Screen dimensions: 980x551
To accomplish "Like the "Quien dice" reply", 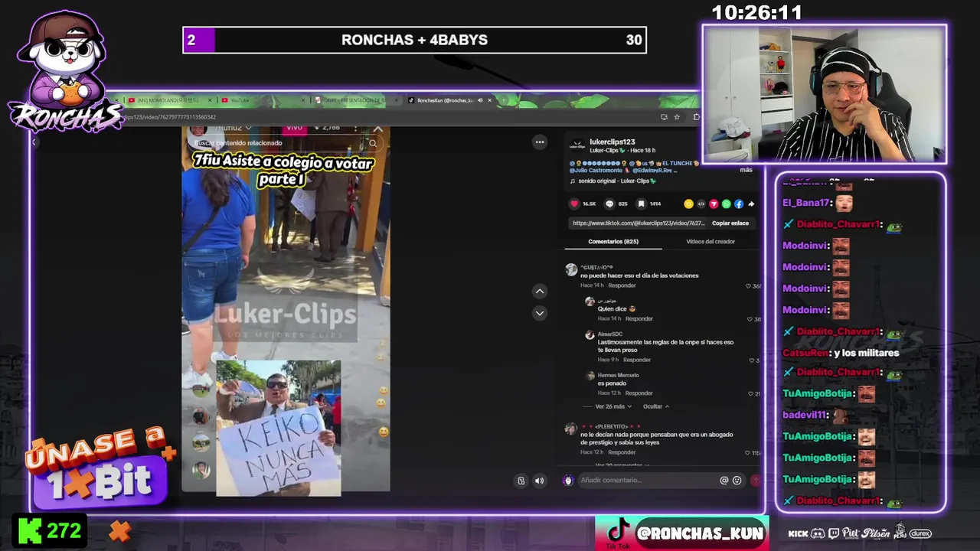I will point(751,319).
